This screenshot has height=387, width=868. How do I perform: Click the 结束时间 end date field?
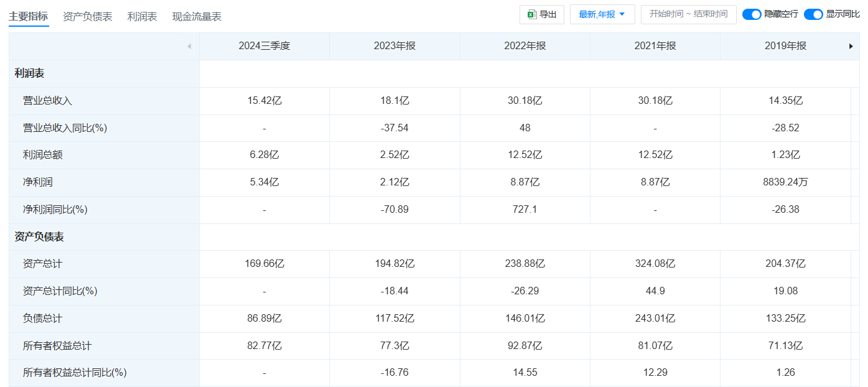713,14
